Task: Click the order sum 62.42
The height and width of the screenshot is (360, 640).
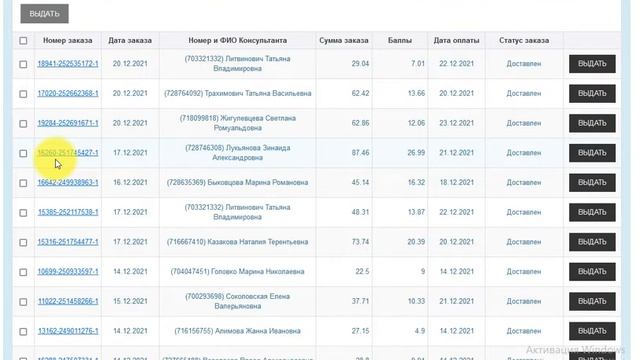Action: click(360, 93)
